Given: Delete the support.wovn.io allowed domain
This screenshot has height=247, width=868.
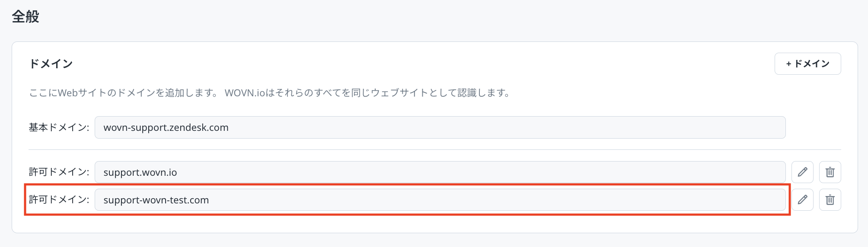Looking at the screenshot, I should click(830, 172).
